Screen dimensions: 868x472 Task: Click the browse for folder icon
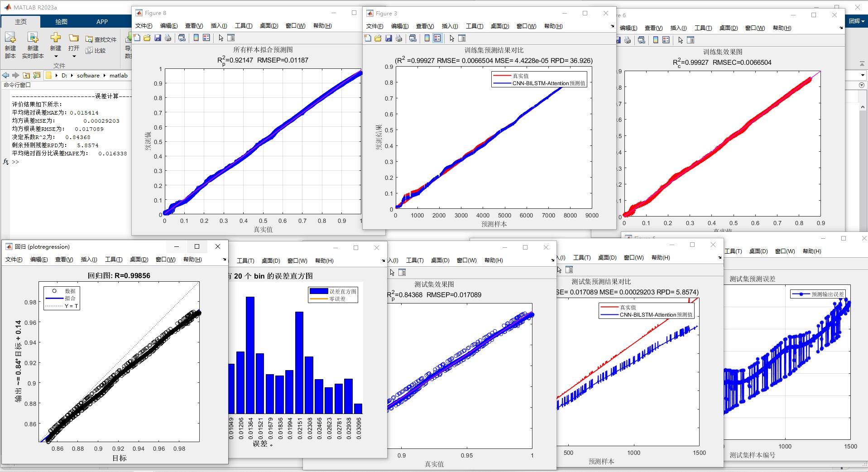pyautogui.click(x=37, y=75)
